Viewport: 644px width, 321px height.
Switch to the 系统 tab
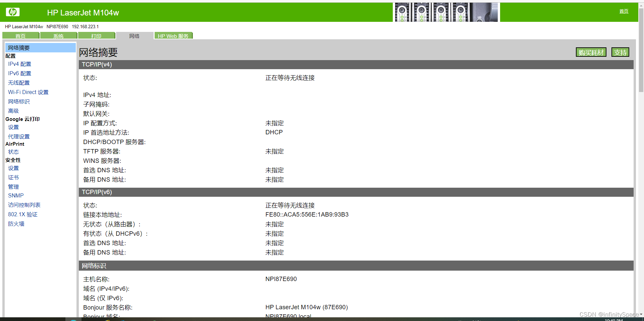[59, 36]
